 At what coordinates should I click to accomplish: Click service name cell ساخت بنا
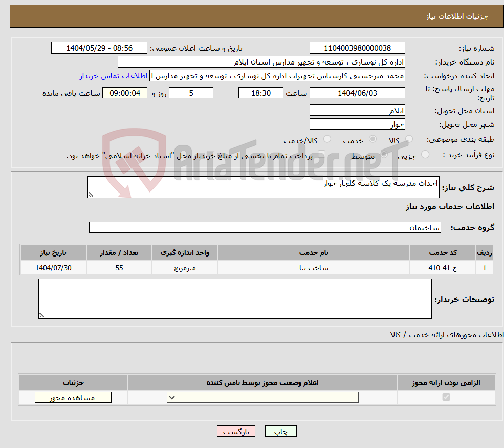314,268
